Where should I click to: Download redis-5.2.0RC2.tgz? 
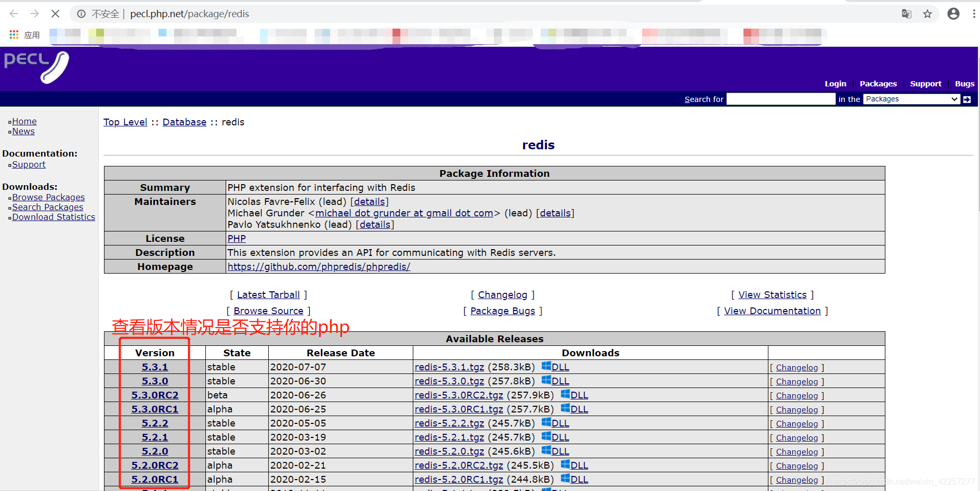(459, 465)
